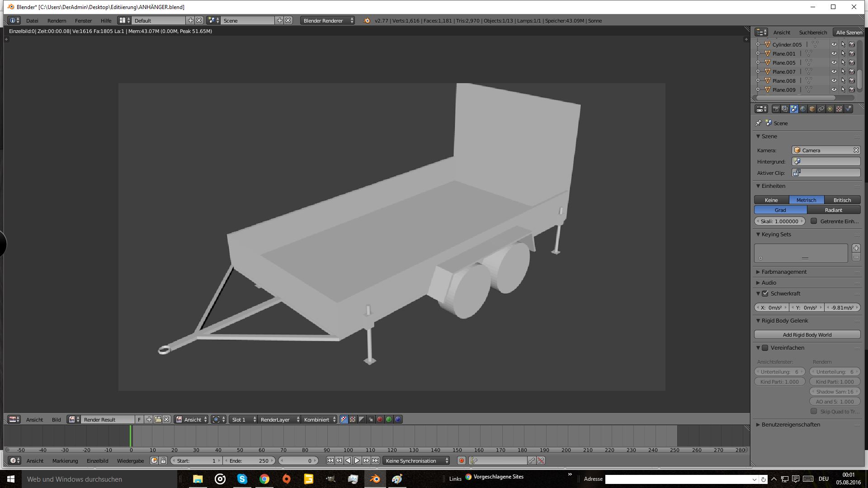Viewport: 868px width, 488px height.
Task: Click play animation button in timeline
Action: point(357,460)
